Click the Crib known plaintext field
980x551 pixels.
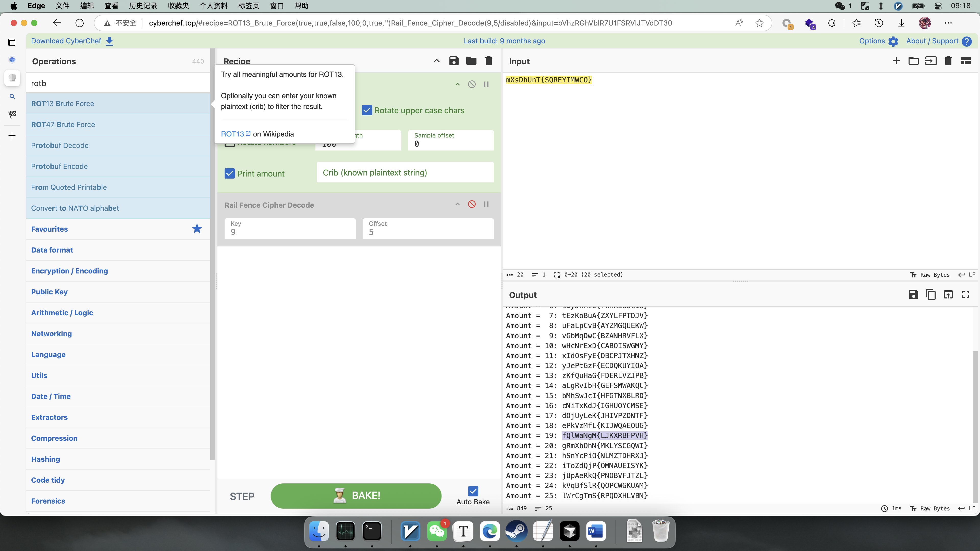point(405,173)
